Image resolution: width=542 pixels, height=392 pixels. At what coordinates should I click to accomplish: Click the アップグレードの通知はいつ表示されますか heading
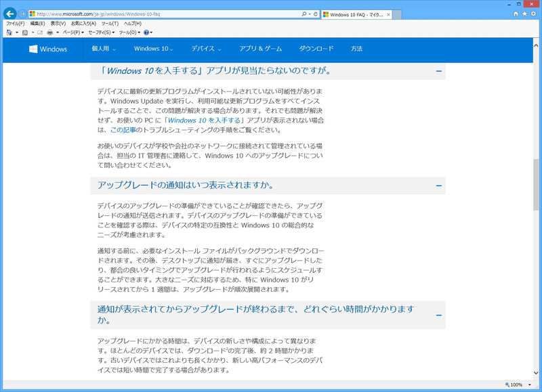186,185
